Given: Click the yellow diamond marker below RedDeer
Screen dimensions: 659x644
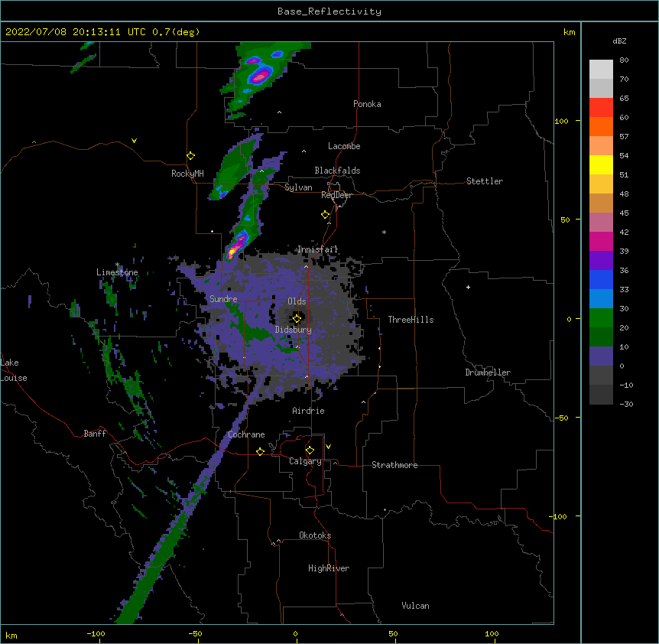Looking at the screenshot, I should point(326,215).
